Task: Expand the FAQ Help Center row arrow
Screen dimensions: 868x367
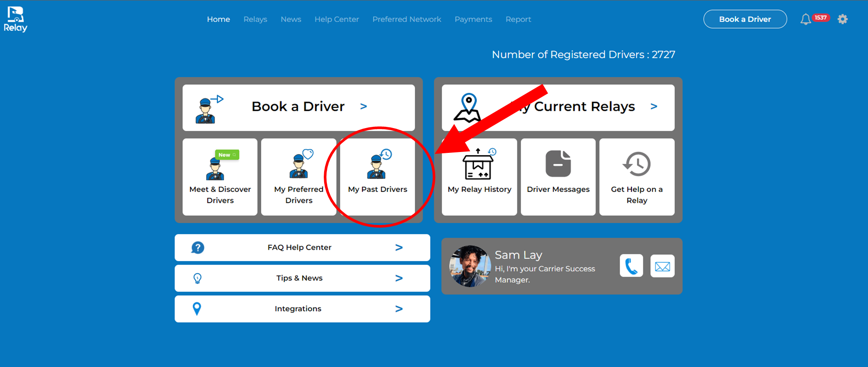Action: click(x=399, y=248)
